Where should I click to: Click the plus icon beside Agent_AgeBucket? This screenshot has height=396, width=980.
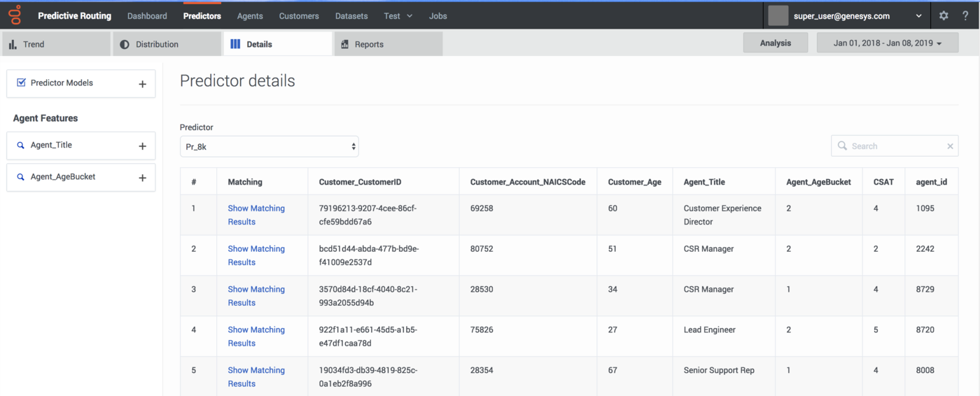tap(142, 178)
